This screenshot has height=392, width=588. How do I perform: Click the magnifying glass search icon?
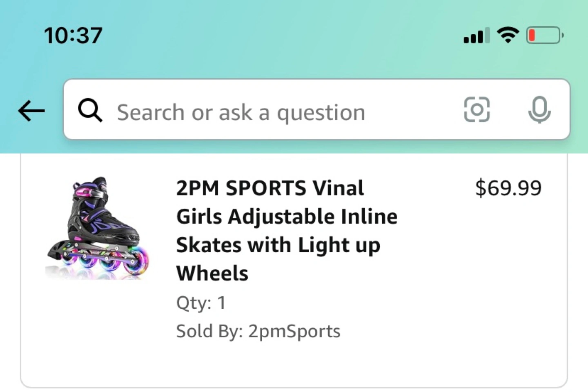point(90,110)
